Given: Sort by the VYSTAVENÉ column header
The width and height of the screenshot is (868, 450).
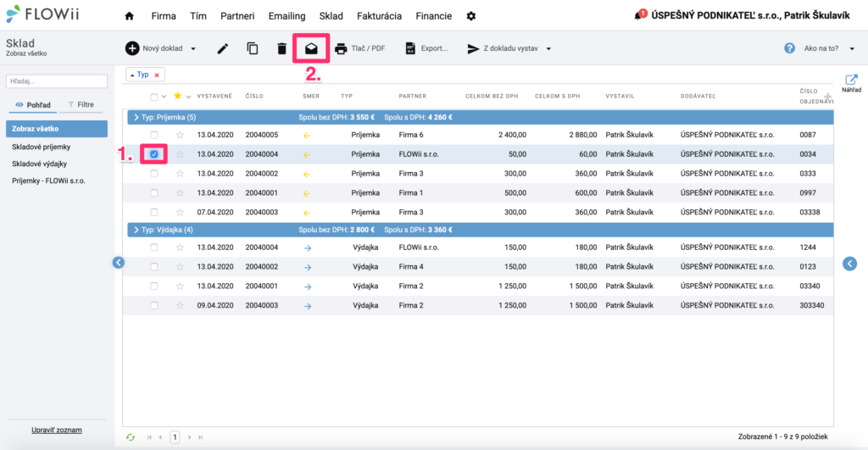Looking at the screenshot, I should coord(214,97).
